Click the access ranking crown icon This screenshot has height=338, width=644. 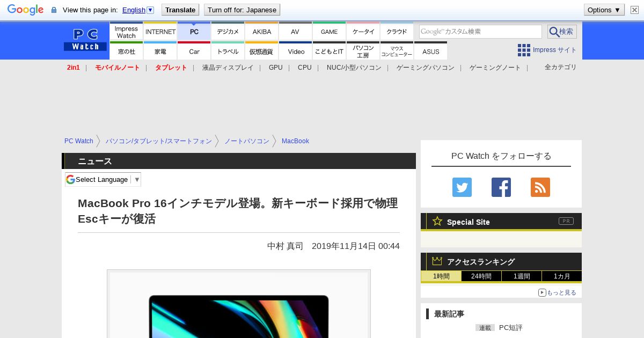[437, 261]
